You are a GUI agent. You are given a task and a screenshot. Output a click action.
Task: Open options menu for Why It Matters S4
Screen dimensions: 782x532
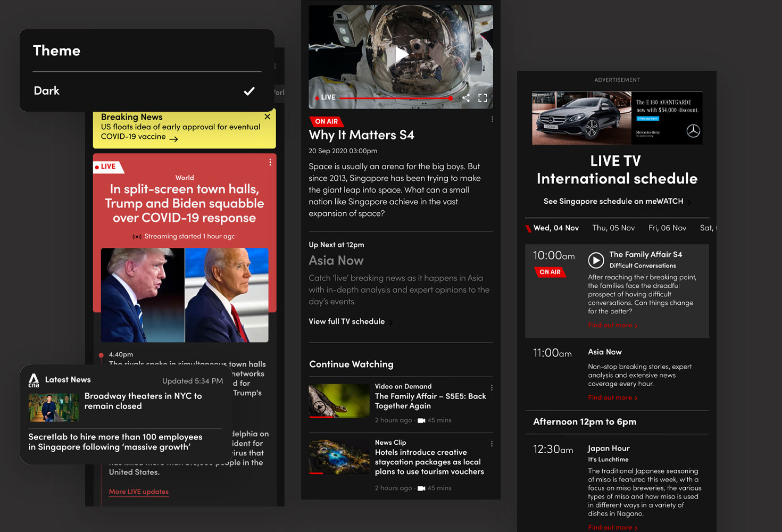pyautogui.click(x=492, y=119)
